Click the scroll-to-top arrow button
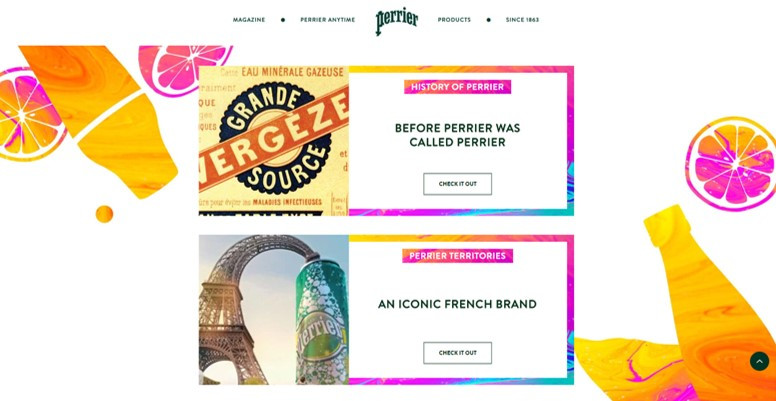The height and width of the screenshot is (401, 776). (x=759, y=361)
